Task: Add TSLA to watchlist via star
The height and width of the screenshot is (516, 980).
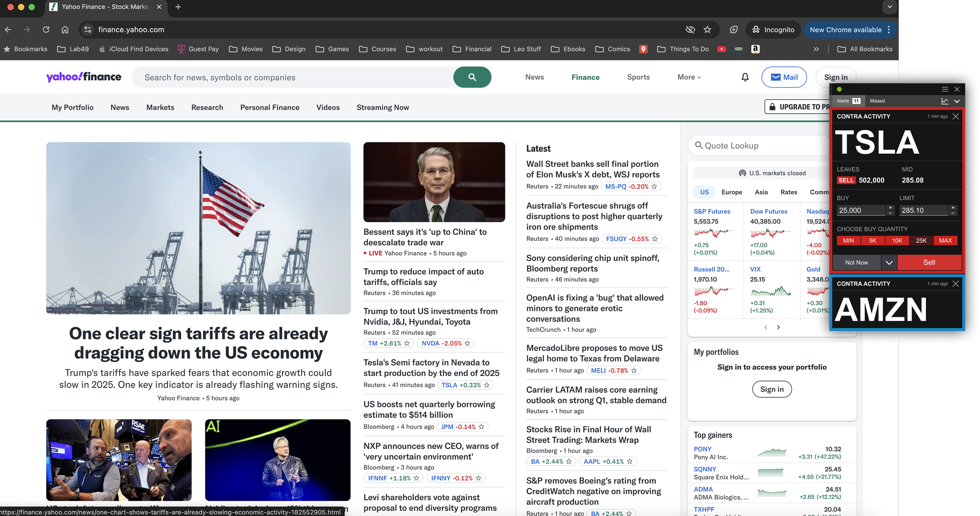Action: pyautogui.click(x=487, y=385)
